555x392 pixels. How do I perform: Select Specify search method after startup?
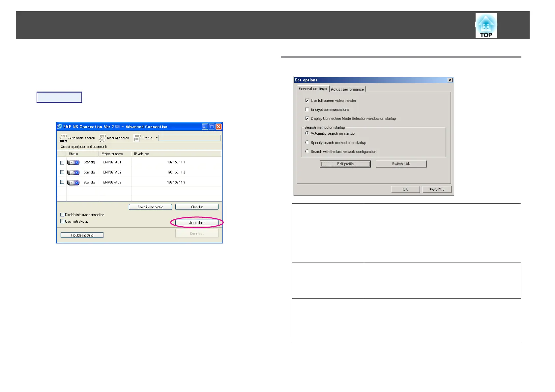pyautogui.click(x=307, y=143)
